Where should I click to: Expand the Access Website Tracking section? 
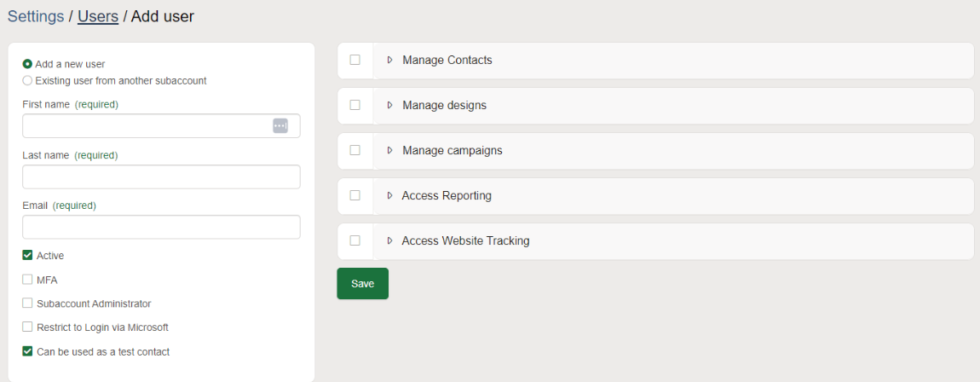(389, 241)
